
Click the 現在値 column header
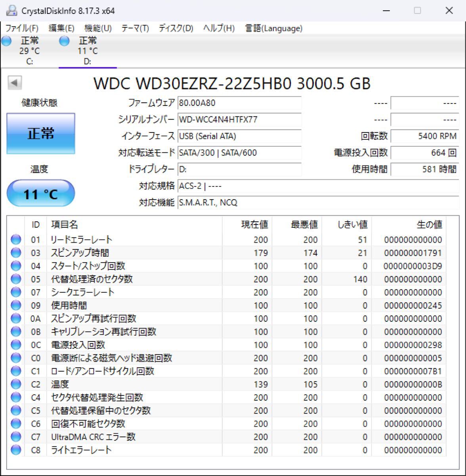pos(247,225)
